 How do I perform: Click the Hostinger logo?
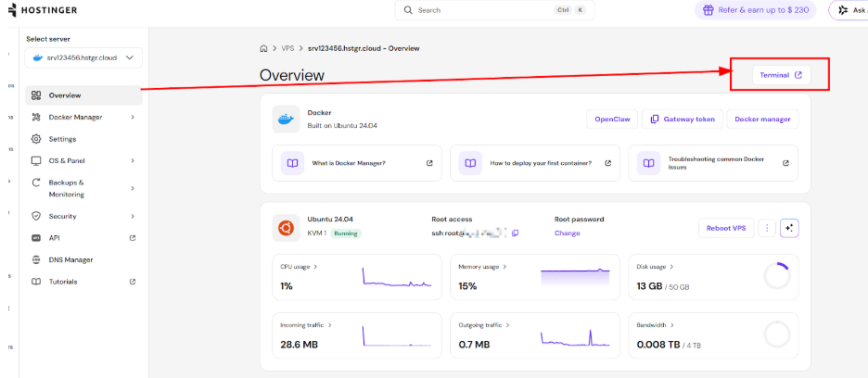[x=45, y=10]
